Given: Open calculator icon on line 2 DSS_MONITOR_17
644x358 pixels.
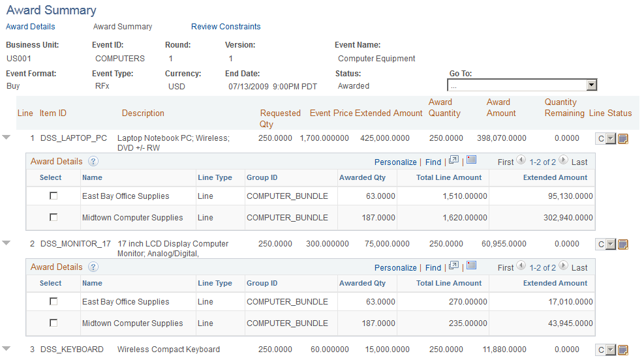Looking at the screenshot, I should [622, 245].
